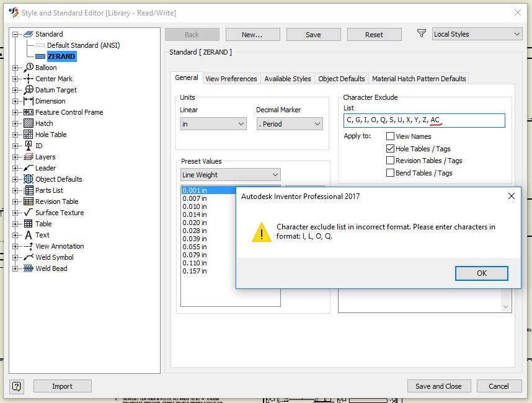532x403 pixels.
Task: Select the 0.010 in line weight
Action: 195,206
